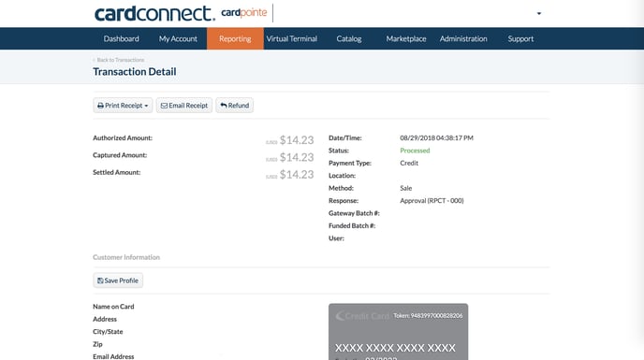644x360 pixels.
Task: Click the floppy disk icon on Save Profile
Action: [x=100, y=281]
